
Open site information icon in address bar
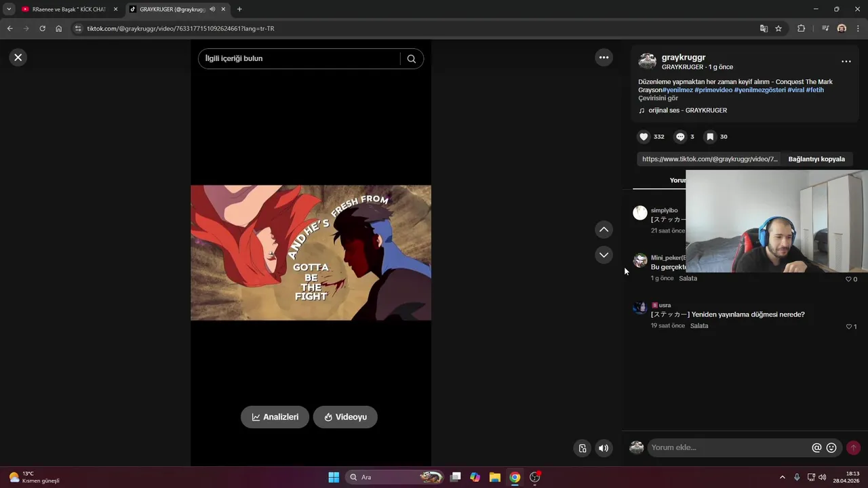pyautogui.click(x=78, y=28)
